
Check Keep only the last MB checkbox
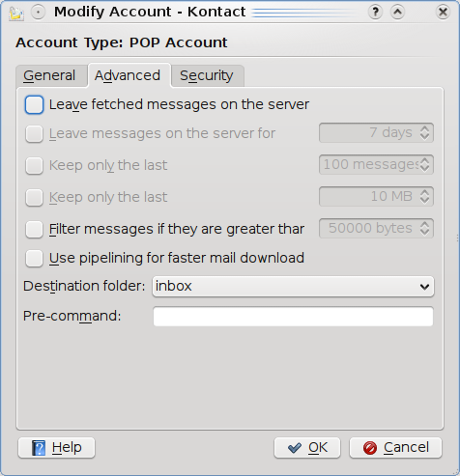(34, 197)
